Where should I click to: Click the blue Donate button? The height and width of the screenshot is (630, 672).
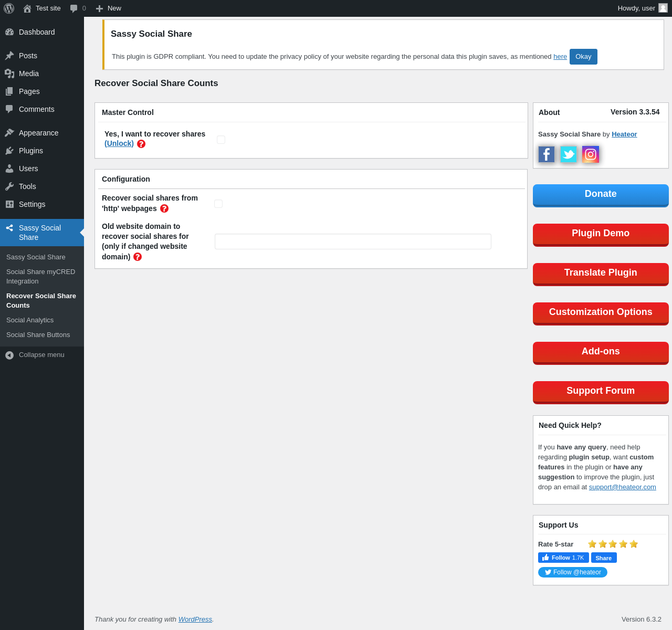pyautogui.click(x=601, y=195)
